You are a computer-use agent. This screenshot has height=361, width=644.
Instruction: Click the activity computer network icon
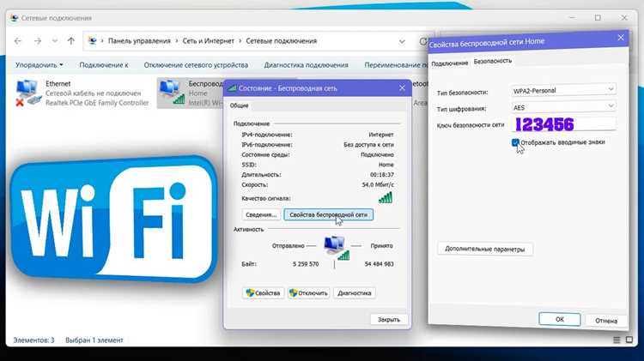point(336,247)
